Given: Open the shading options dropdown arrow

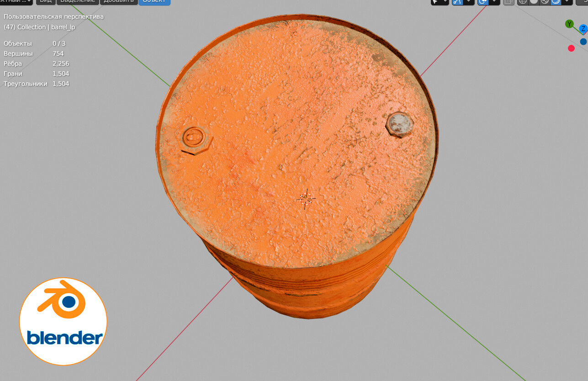Looking at the screenshot, I should (x=567, y=2).
